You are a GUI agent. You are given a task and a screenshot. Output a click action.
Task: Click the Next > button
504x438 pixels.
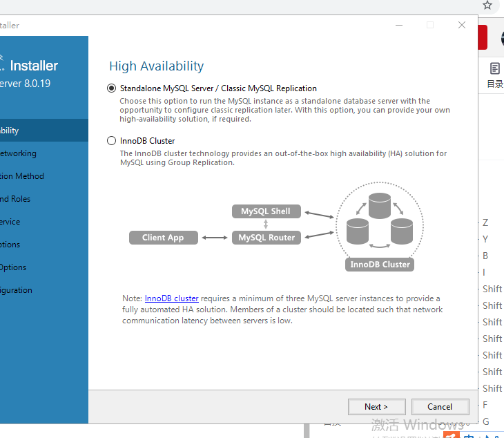click(x=376, y=407)
